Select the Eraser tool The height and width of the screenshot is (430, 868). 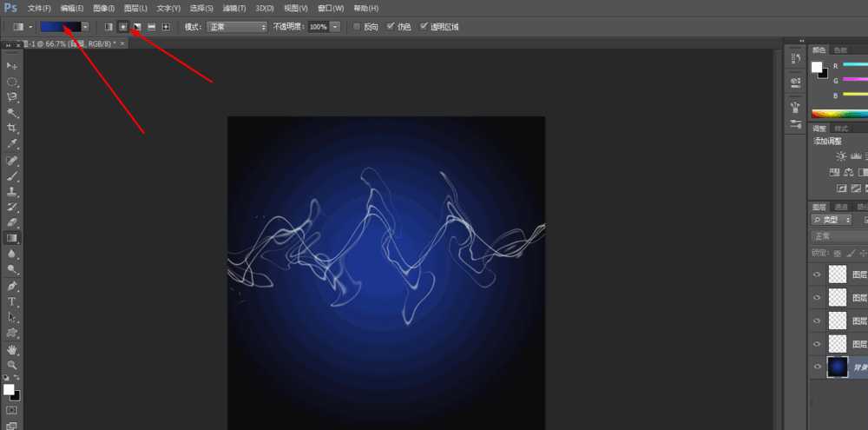coord(11,222)
